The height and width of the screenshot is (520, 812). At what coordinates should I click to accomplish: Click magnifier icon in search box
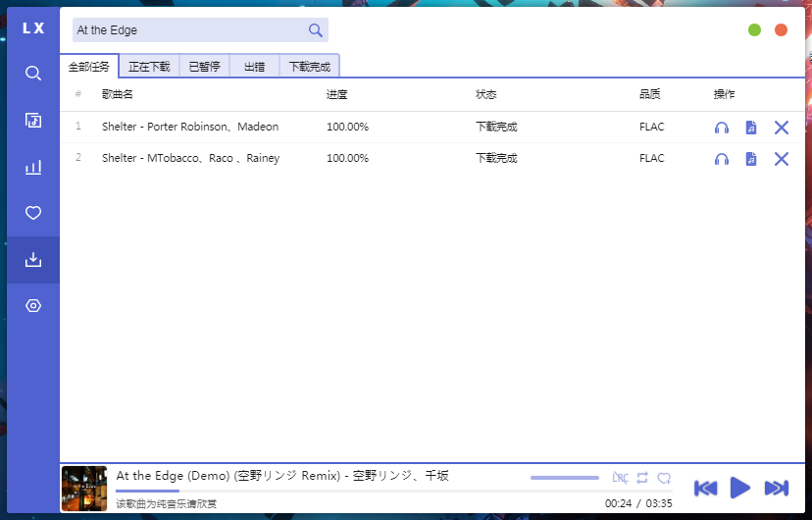click(316, 30)
